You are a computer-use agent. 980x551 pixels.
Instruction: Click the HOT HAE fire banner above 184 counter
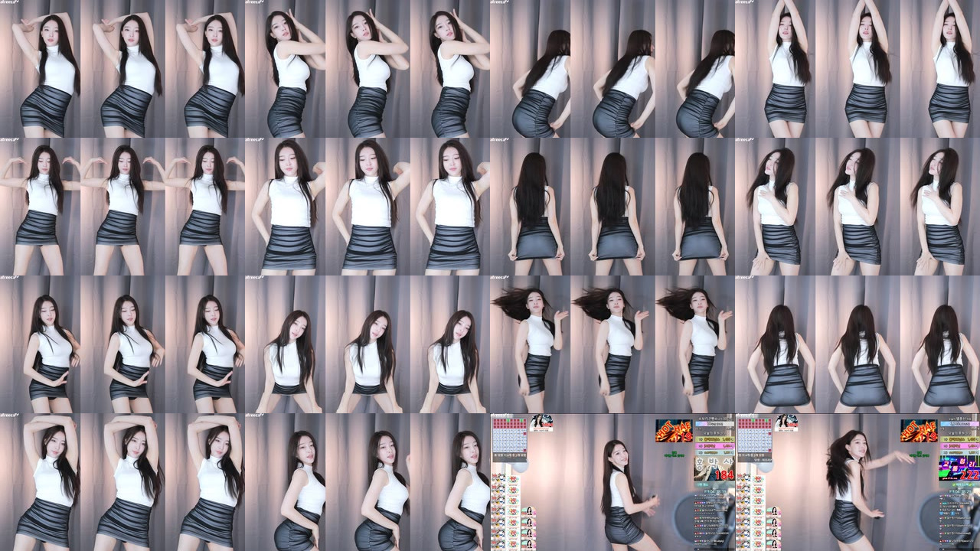pyautogui.click(x=673, y=431)
